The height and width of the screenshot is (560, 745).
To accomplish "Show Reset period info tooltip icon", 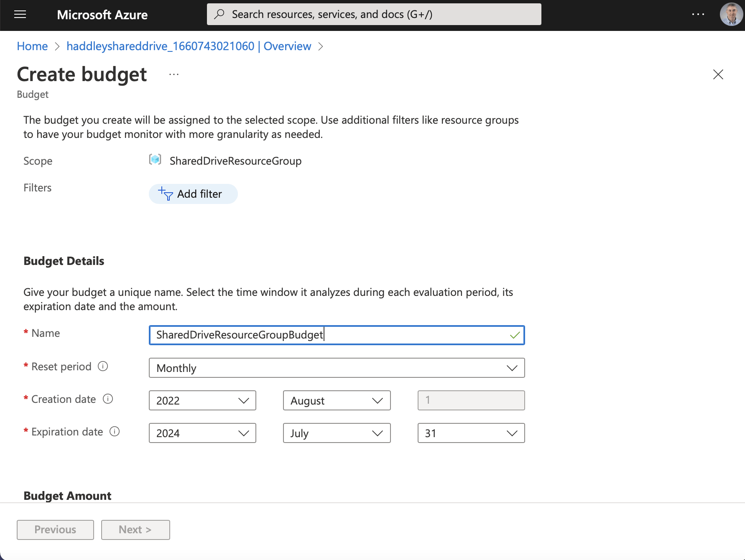I will [x=103, y=367].
